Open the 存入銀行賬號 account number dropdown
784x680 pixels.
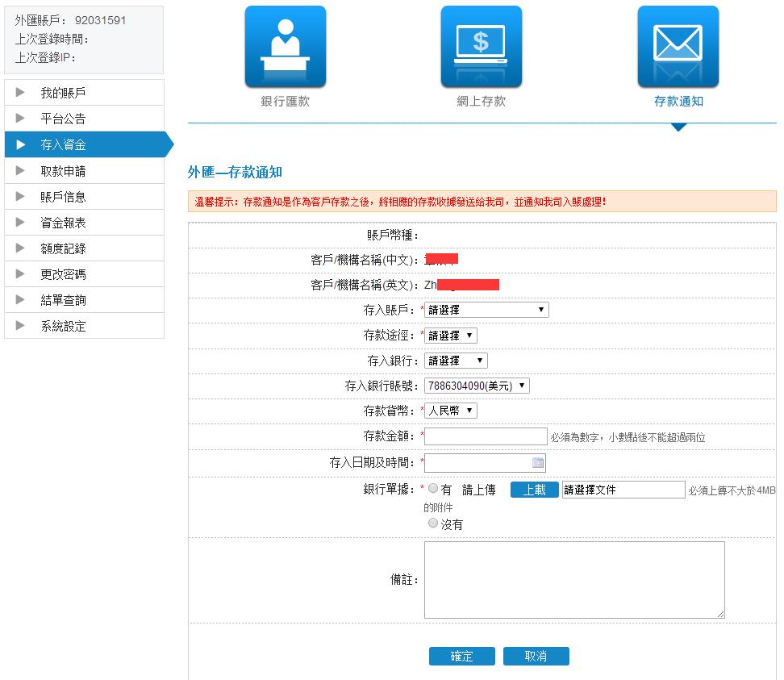pos(477,386)
